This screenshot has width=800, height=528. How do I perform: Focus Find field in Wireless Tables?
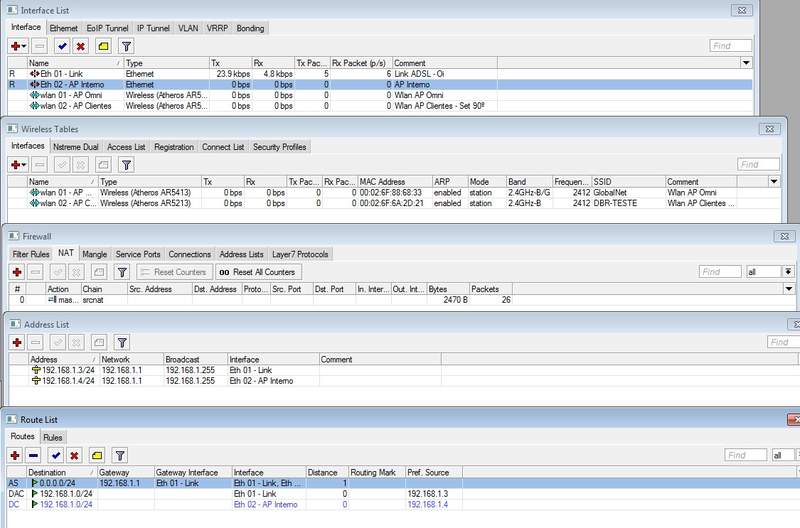tap(759, 164)
